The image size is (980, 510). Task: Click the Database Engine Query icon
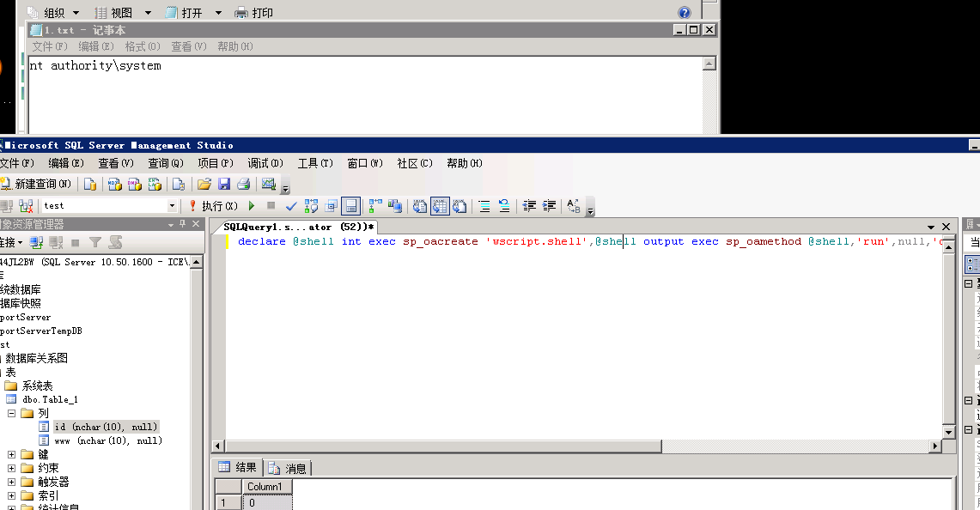90,184
